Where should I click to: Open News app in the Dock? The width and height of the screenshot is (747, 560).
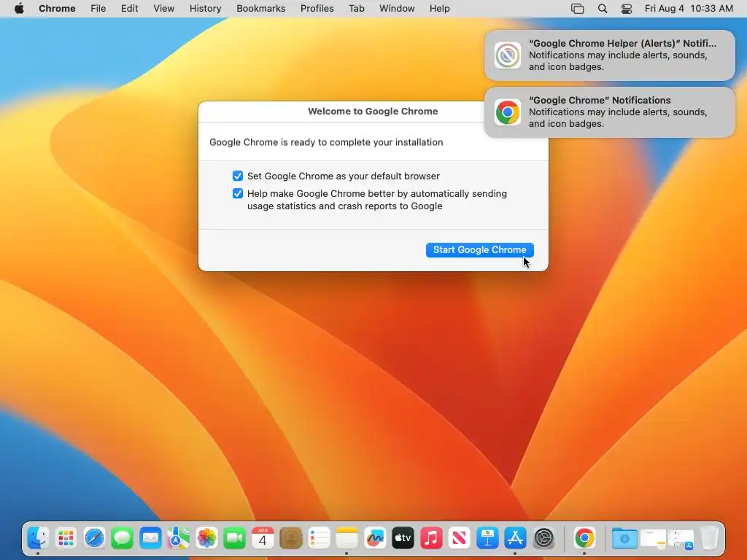460,538
